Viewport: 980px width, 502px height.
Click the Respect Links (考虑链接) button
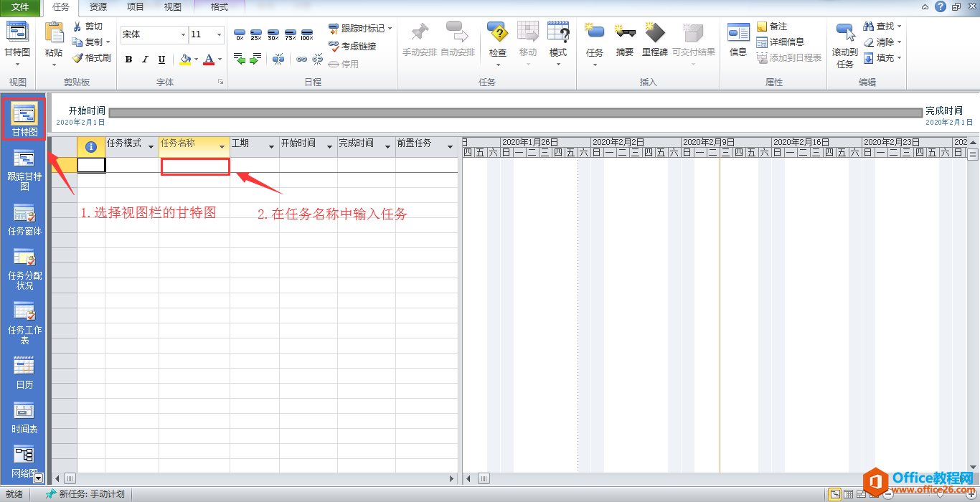(352, 46)
